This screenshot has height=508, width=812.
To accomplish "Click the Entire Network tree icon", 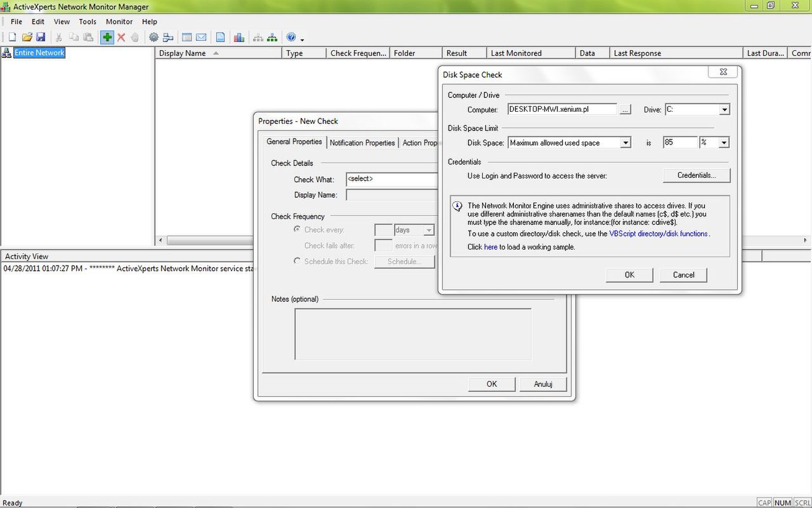I will (7, 53).
